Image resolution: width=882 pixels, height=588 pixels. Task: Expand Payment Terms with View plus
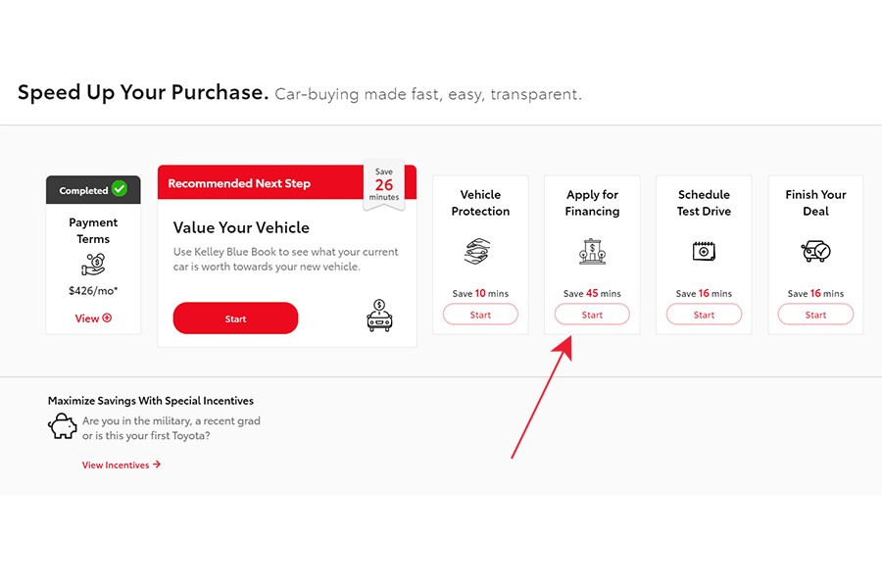pos(93,318)
